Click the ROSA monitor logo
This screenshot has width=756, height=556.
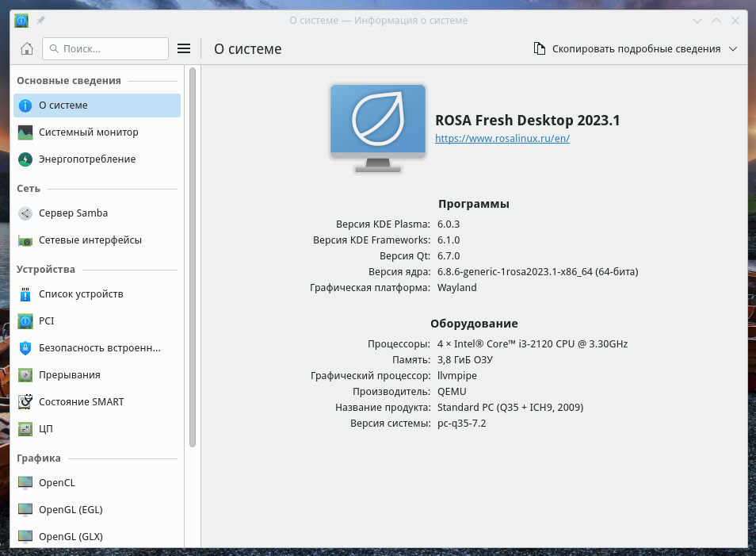tap(378, 128)
